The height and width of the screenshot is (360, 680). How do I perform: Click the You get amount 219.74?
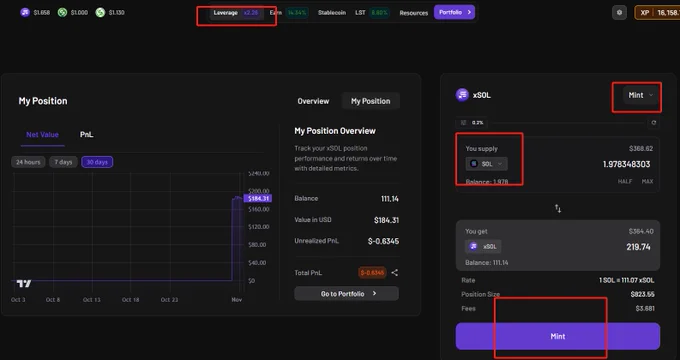pyautogui.click(x=638, y=247)
